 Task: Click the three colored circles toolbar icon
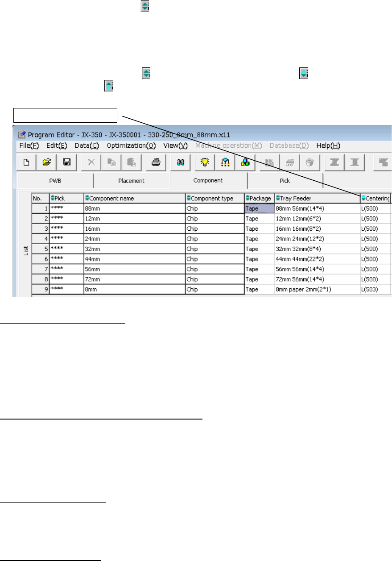pos(244,162)
